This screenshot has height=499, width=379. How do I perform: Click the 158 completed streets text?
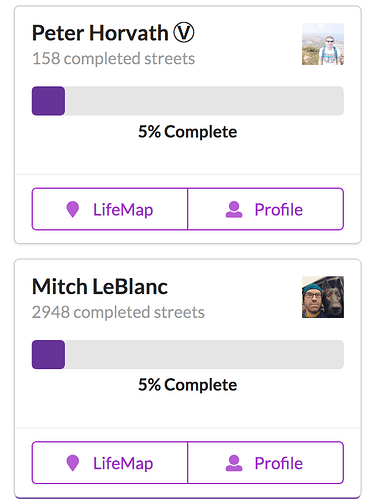click(113, 59)
